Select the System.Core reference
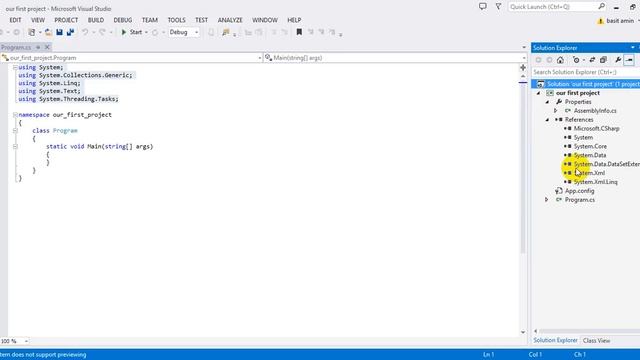The width and height of the screenshot is (640, 360). click(590, 147)
